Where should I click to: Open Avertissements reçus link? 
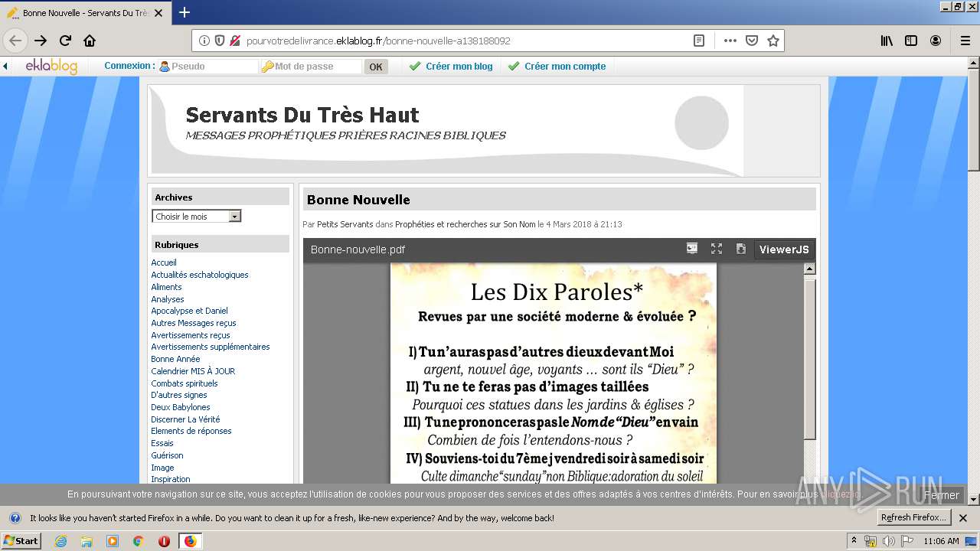click(x=191, y=335)
